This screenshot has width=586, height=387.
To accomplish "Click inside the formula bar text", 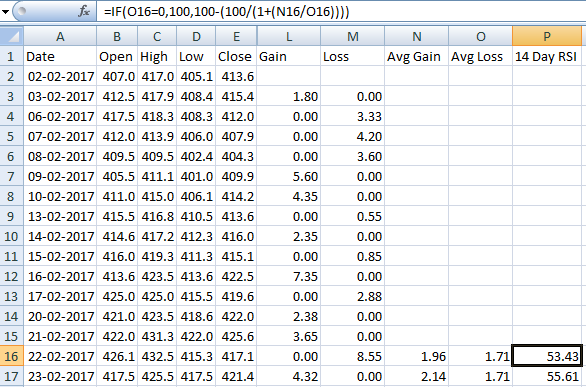I will coord(226,12).
